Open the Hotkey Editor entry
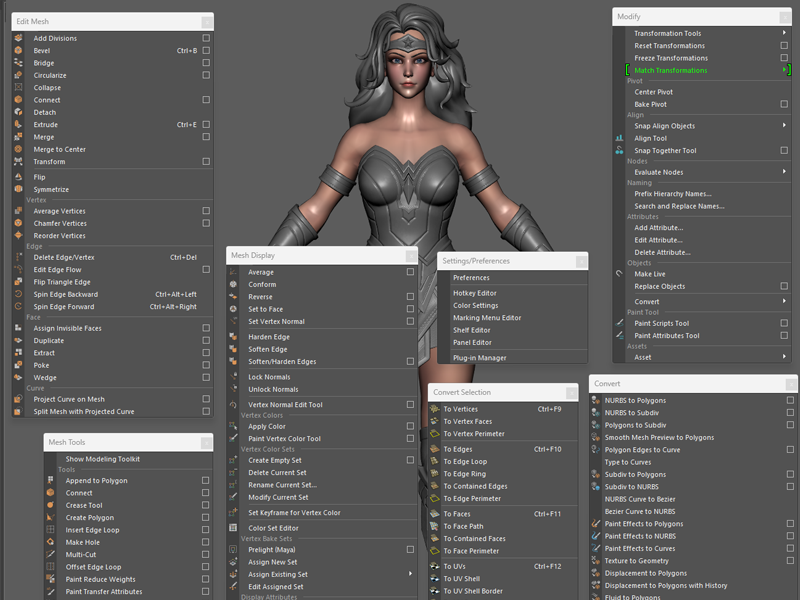 (x=474, y=293)
